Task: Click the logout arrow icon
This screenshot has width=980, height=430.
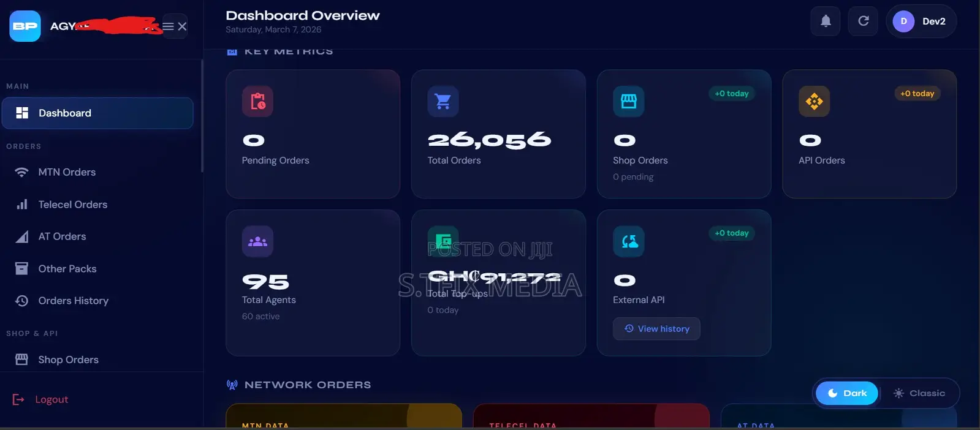Action: (18, 399)
